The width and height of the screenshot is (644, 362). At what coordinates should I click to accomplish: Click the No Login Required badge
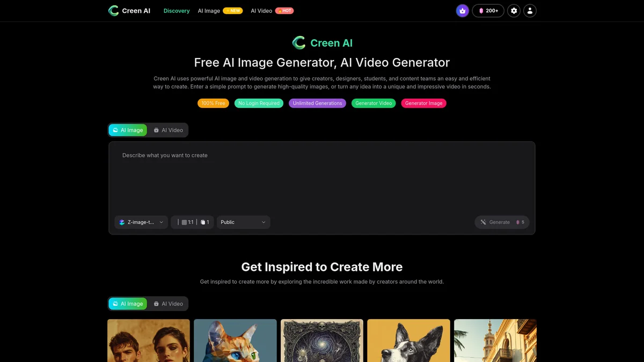pyautogui.click(x=259, y=103)
